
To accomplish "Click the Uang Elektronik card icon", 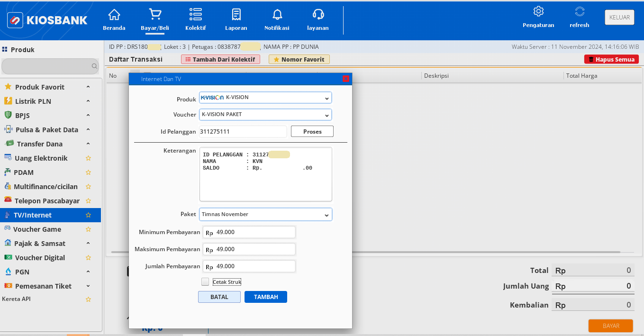I will pos(8,158).
